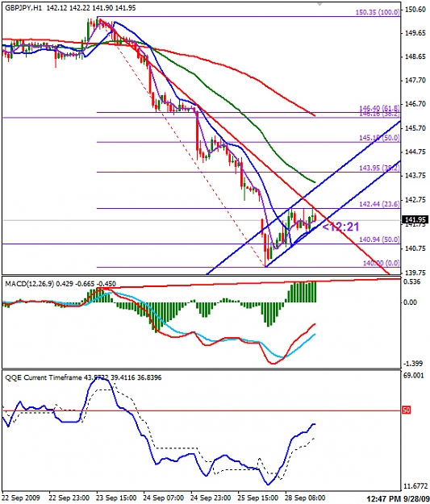Click the 140.00 (0.0) Fibonacci level label
Screen dimensions: 430x504
(x=381, y=263)
